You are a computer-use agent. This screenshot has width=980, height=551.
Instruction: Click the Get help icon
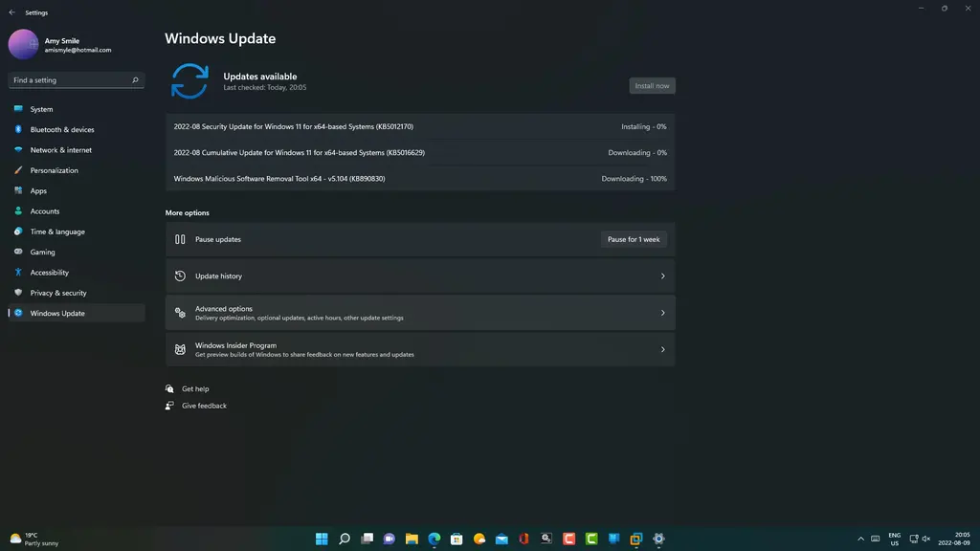click(169, 389)
